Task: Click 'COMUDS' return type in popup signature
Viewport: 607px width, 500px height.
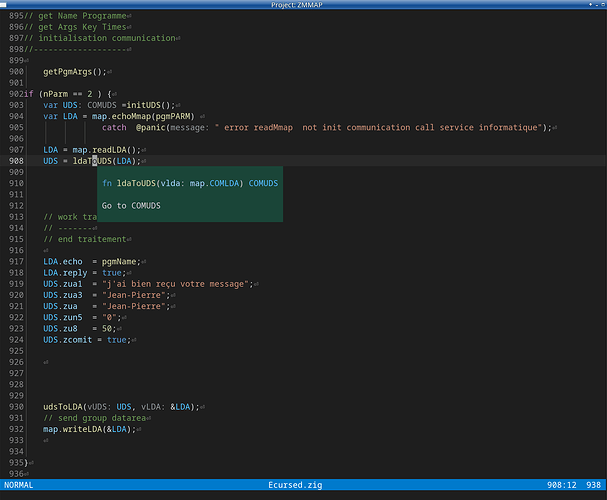Action: coord(263,183)
